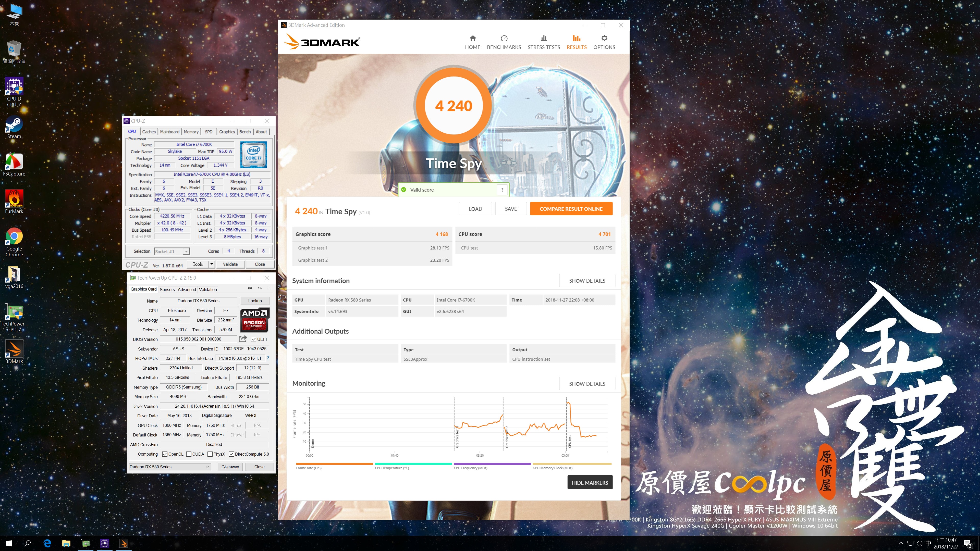980x551 pixels.
Task: Switch to the Sensors tab in GPU-Z
Action: pos(167,289)
